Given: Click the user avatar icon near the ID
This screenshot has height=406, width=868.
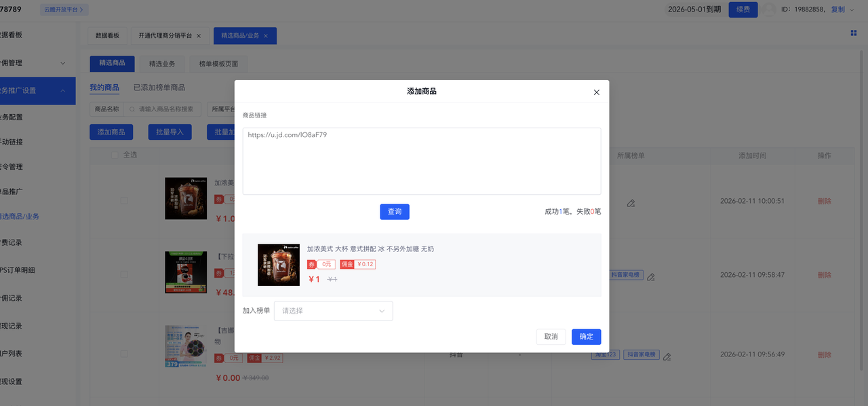Looking at the screenshot, I should click(768, 10).
